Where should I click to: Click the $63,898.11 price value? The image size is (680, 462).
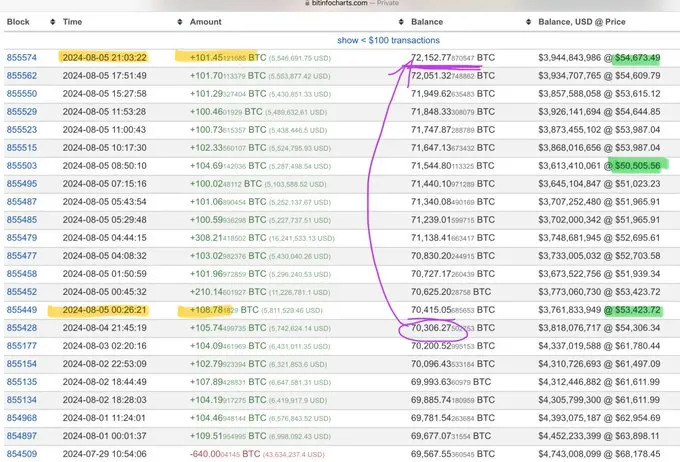(638, 436)
